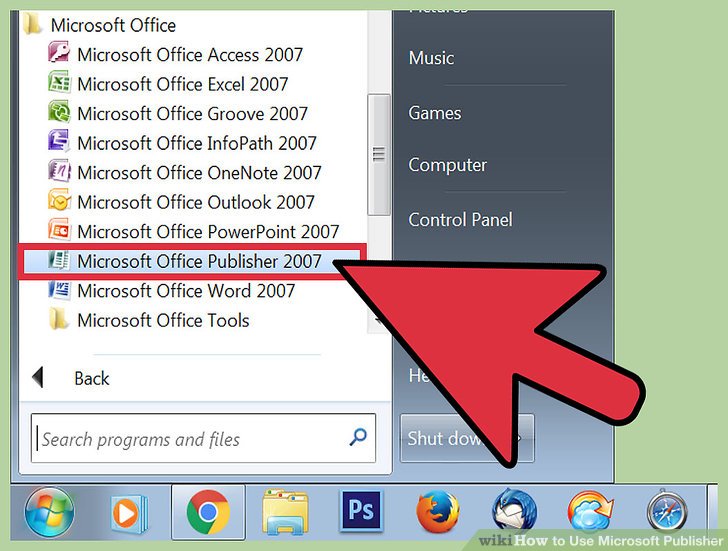
Task: Open Microsoft Office Outlook 2007
Action: tap(196, 202)
